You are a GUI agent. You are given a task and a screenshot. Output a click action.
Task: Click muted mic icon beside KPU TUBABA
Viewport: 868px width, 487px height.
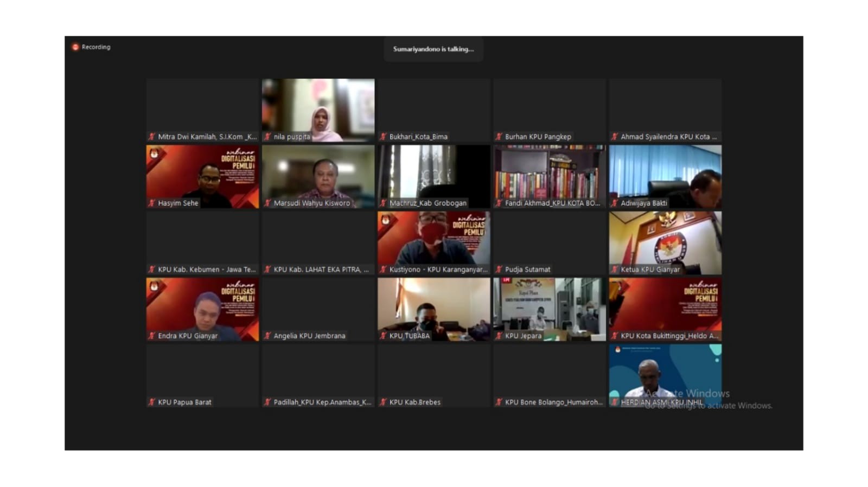(x=384, y=336)
